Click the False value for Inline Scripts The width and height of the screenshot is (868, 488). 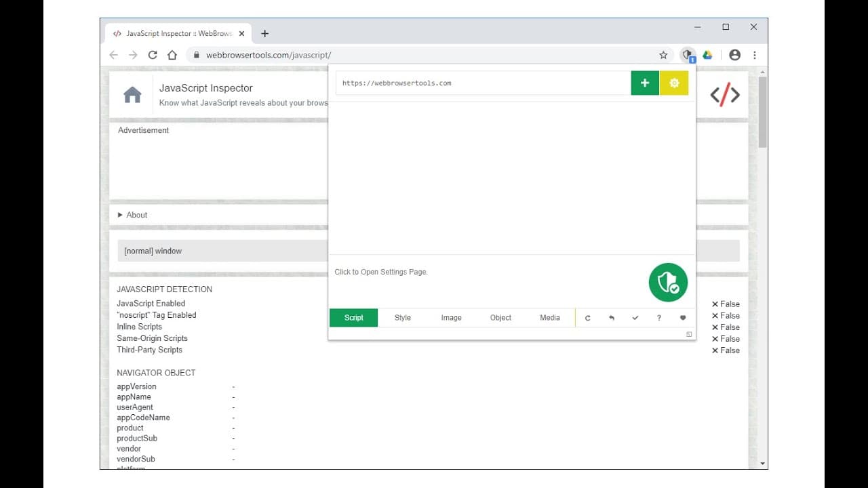click(x=726, y=327)
